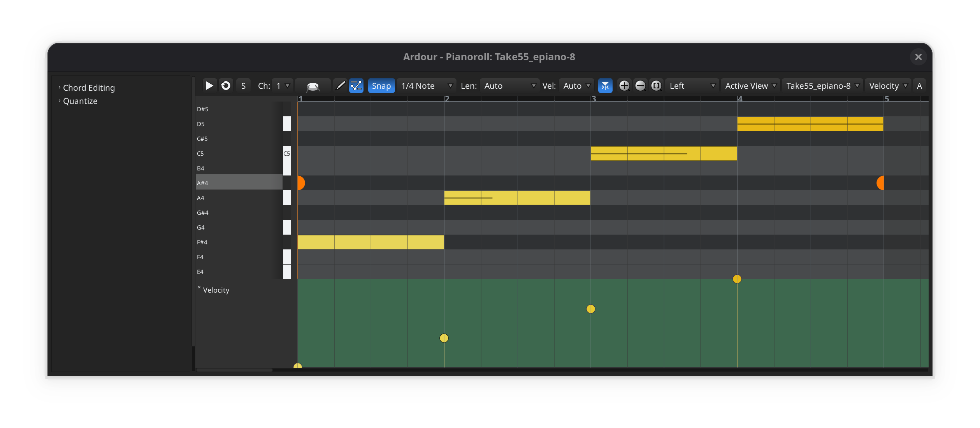This screenshot has height=428, width=980.
Task: Click the zoom in icon
Action: [x=624, y=86]
